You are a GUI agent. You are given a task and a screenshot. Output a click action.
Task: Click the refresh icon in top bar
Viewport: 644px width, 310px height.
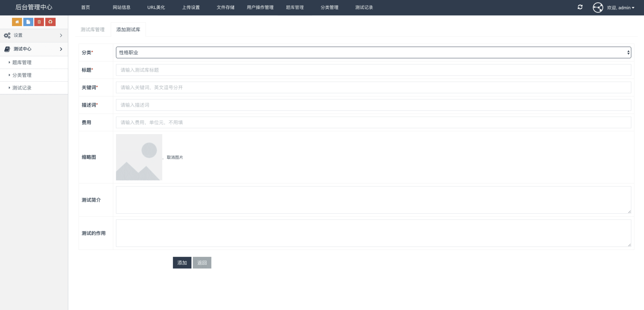[580, 7]
